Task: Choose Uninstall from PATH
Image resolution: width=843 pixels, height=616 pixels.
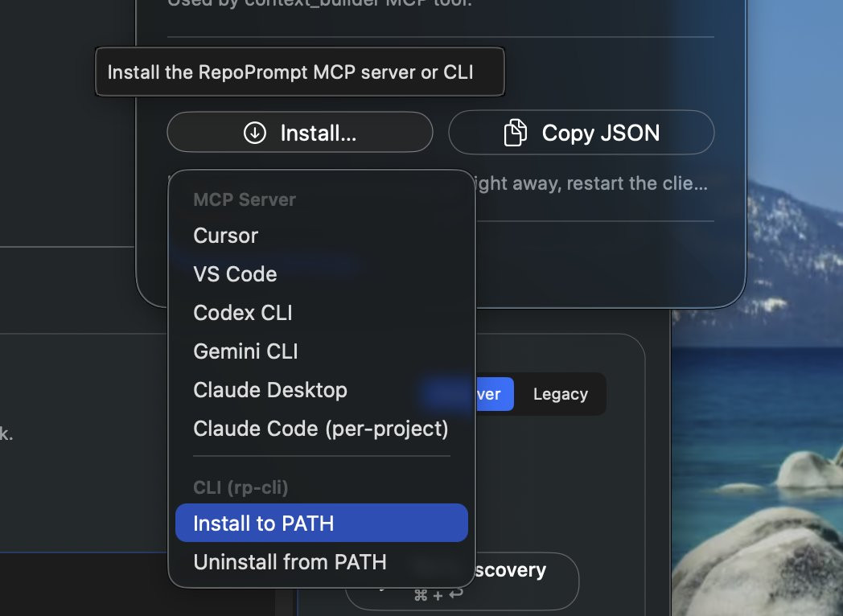Action: [x=322, y=562]
